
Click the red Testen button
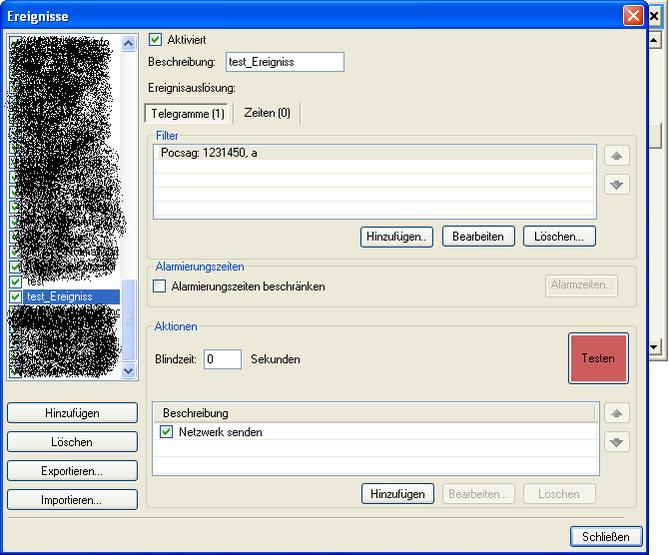598,358
